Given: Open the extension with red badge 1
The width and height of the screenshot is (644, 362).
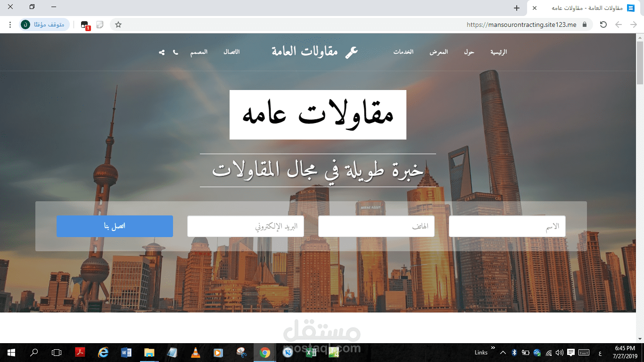Looking at the screenshot, I should 85,25.
